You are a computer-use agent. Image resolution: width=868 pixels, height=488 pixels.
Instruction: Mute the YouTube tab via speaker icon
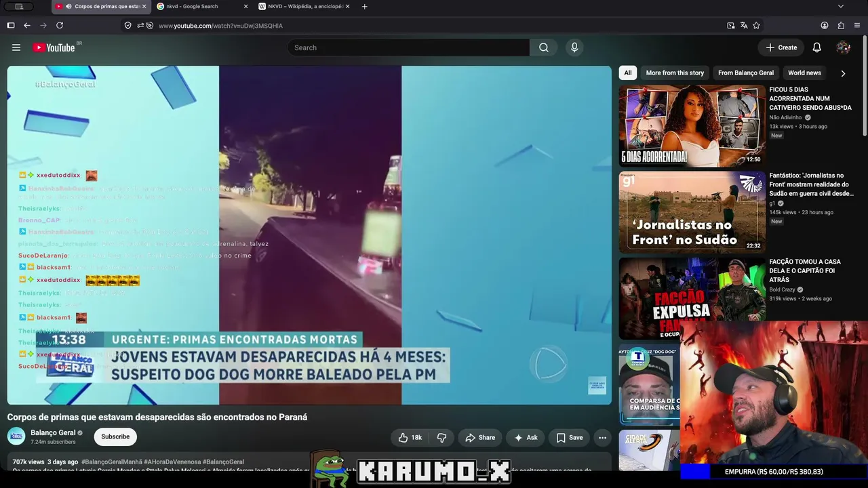[x=68, y=6]
